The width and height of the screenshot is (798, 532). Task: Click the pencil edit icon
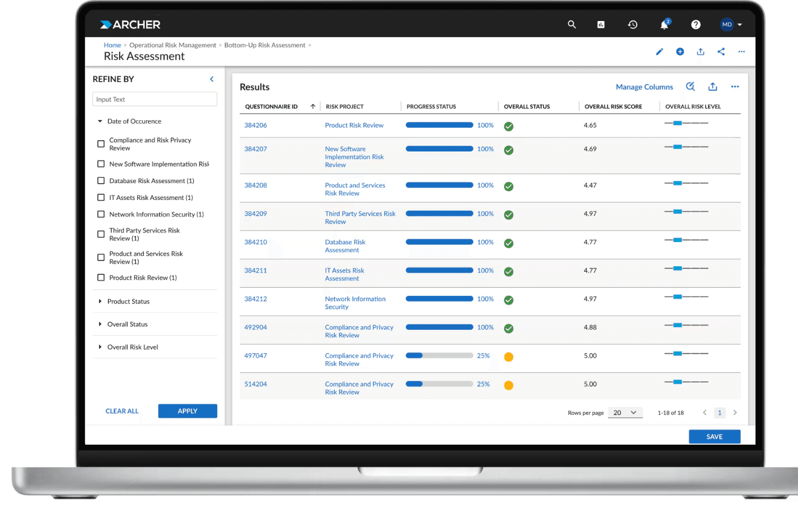[659, 52]
